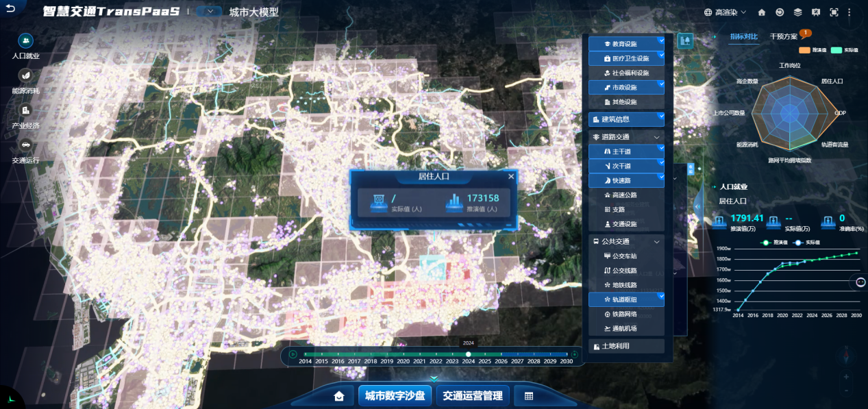
Task: Switch to the 交通运营管理 tab
Action: click(472, 395)
